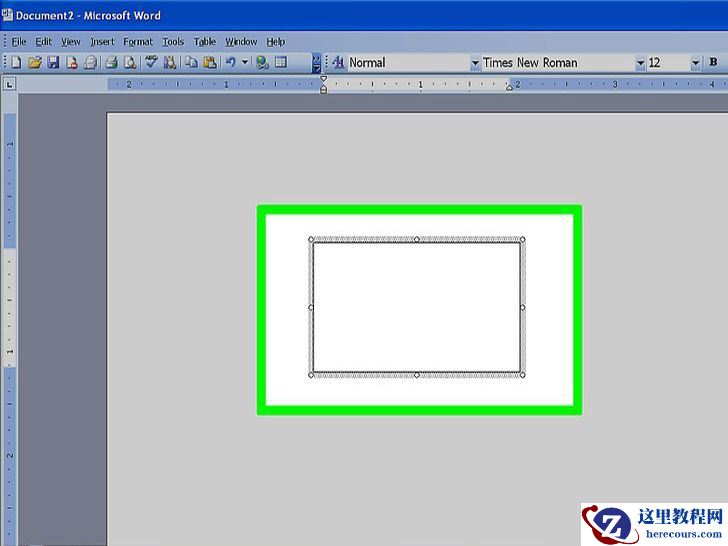Click the Research icon next to spell check

click(x=170, y=62)
